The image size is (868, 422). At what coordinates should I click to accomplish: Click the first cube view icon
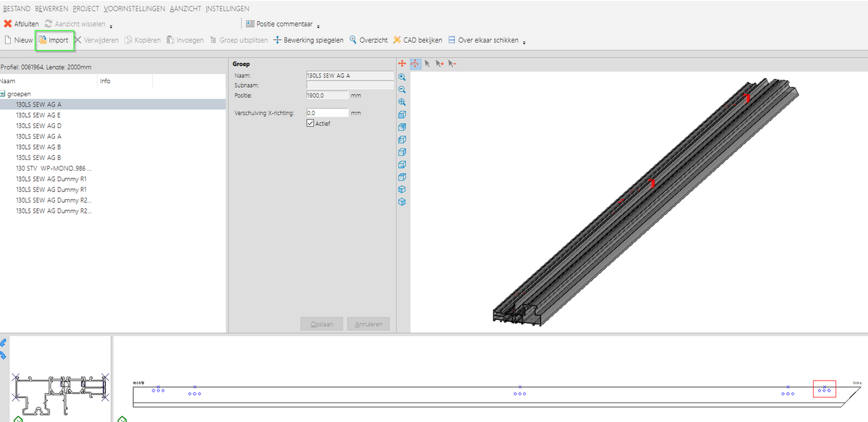pos(402,114)
